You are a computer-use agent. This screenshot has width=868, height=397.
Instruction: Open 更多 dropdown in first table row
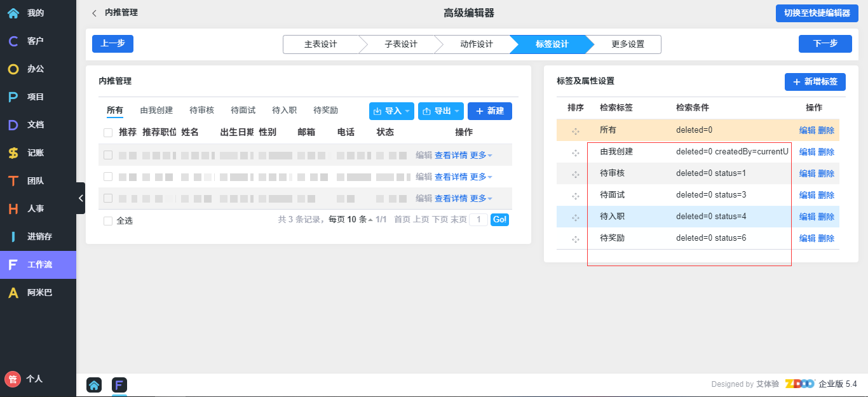(481, 155)
